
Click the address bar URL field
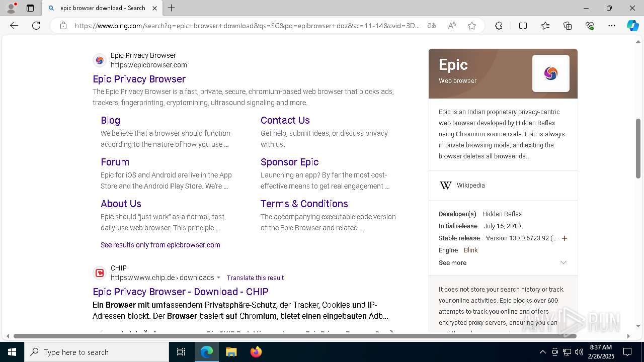247,26
